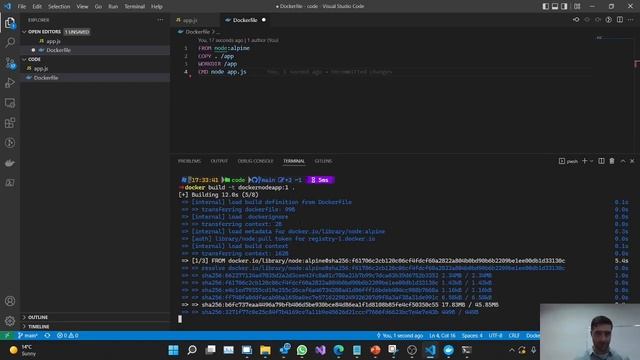Open editor More Actions ellipsis
The width and height of the screenshot is (640, 360).
(x=631, y=20)
